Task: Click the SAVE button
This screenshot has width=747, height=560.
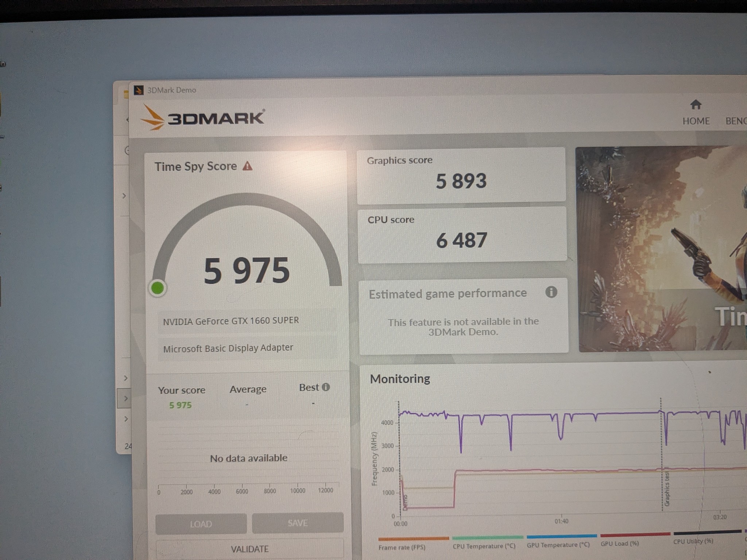Action: click(298, 523)
